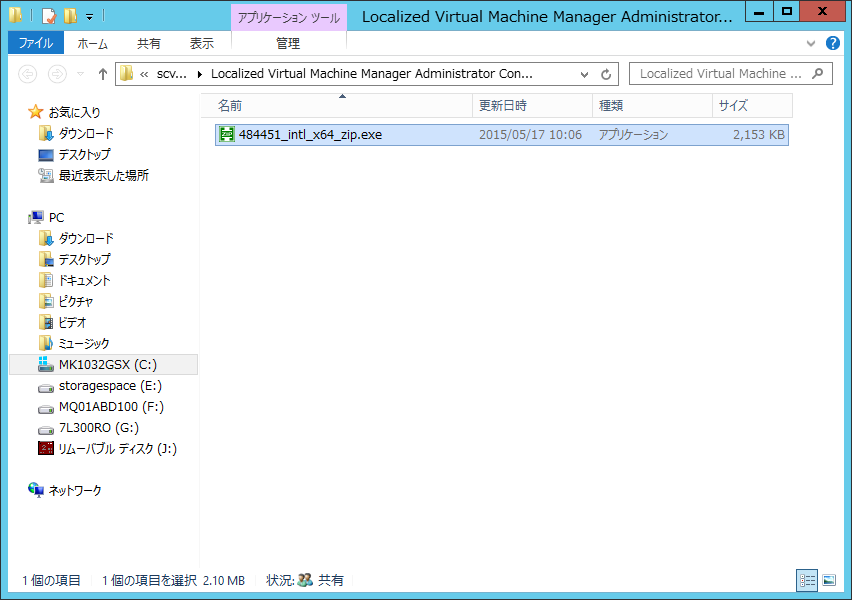Screen dimensions: 852x600
Task: Open the recent locations dropdown arrow
Action: coord(80,73)
